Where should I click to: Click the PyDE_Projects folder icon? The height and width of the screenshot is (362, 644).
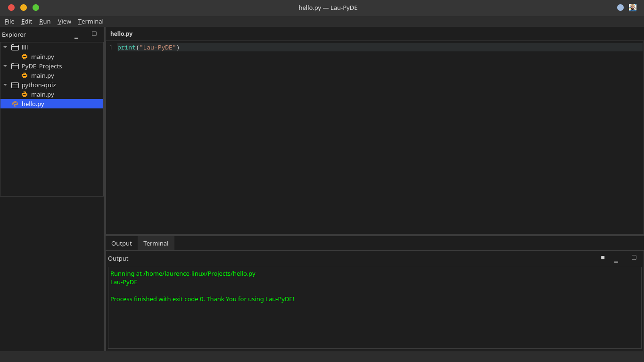[15, 66]
